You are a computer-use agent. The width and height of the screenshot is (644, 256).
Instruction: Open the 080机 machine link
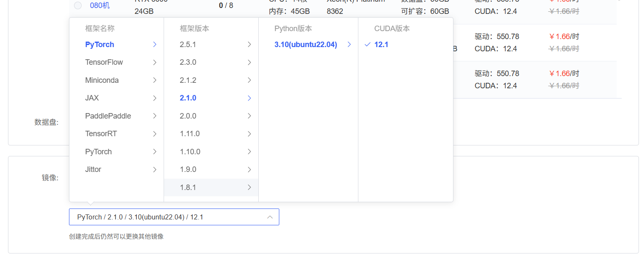coord(100,5)
